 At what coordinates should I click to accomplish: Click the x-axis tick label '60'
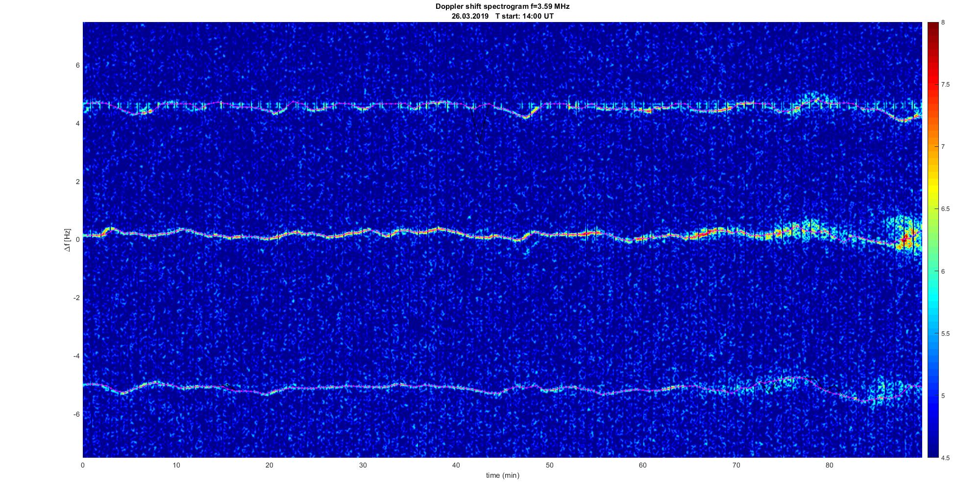click(642, 465)
